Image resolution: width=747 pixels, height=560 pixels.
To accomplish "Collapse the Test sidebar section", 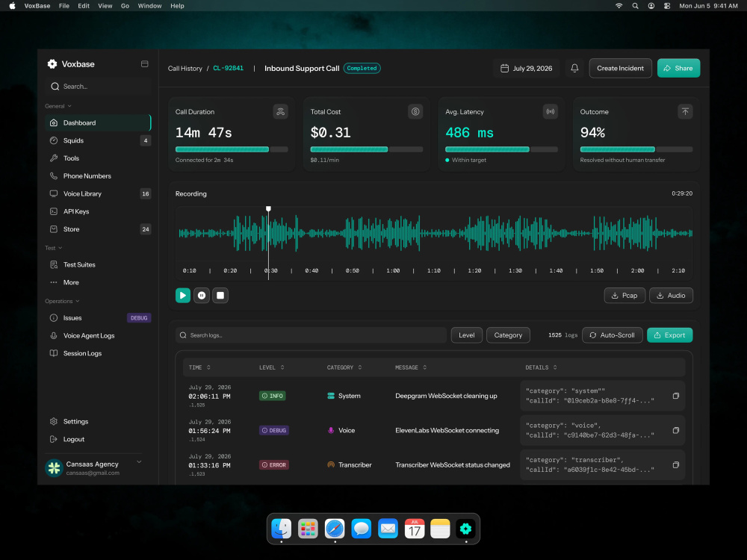I will click(53, 248).
